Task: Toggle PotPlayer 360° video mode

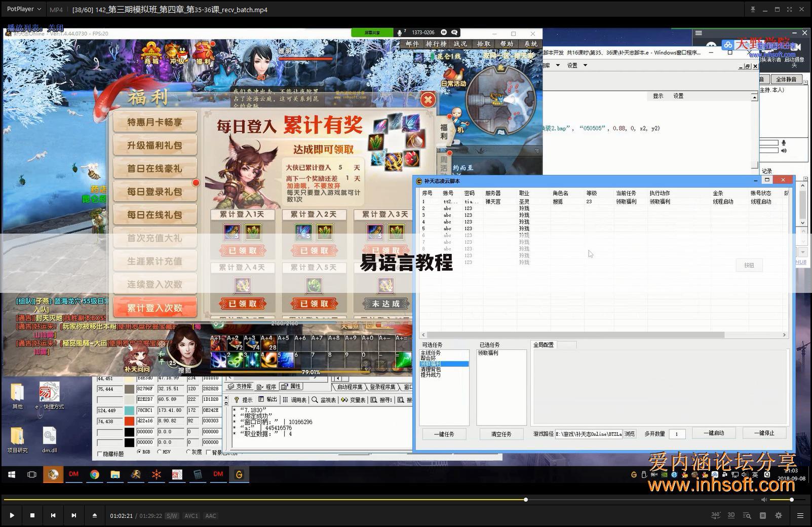Action: pos(716,515)
